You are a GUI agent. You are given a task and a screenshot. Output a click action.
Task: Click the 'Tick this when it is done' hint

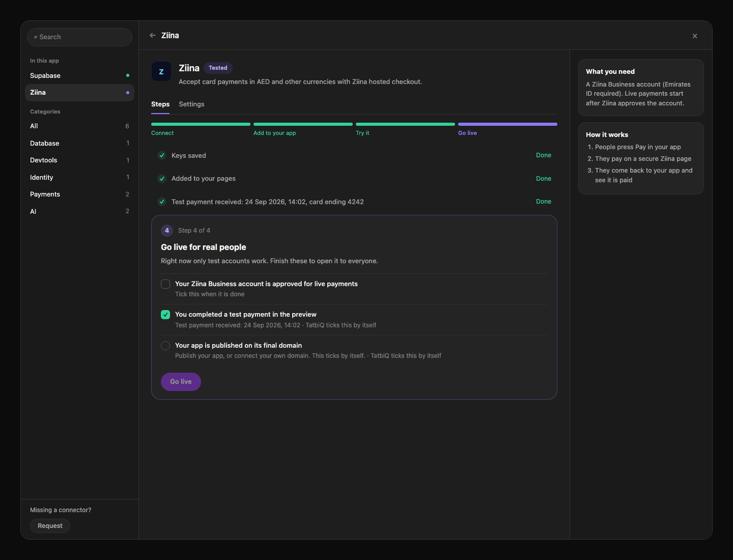click(x=210, y=294)
